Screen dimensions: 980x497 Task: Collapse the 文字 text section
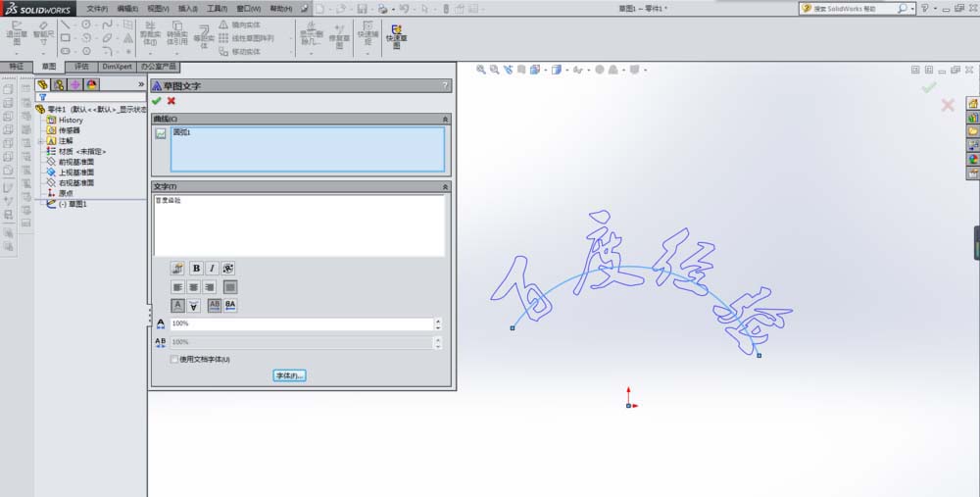point(445,187)
